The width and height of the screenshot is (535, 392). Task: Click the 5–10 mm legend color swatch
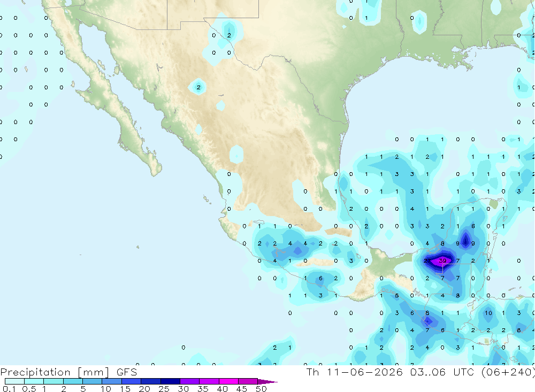(x=92, y=381)
